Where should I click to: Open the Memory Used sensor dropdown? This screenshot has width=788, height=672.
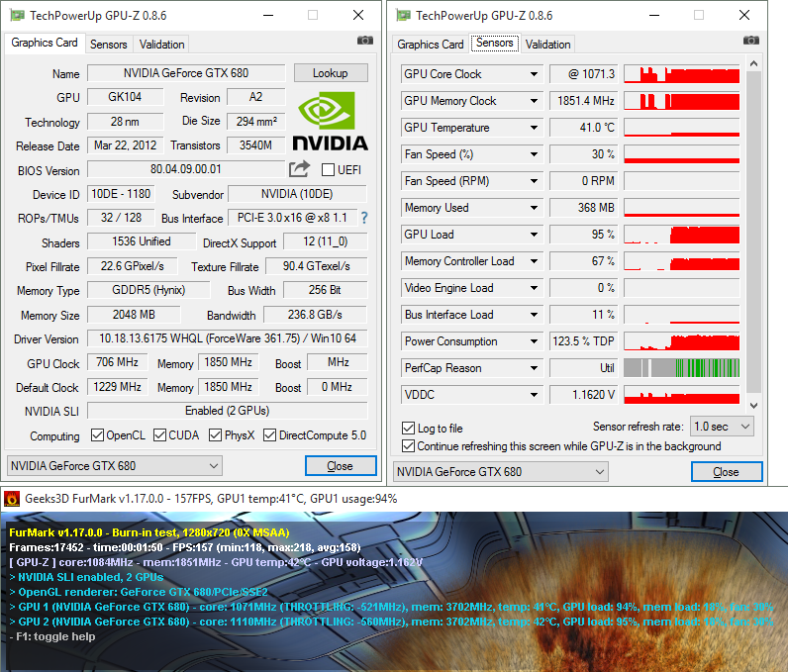coord(534,208)
